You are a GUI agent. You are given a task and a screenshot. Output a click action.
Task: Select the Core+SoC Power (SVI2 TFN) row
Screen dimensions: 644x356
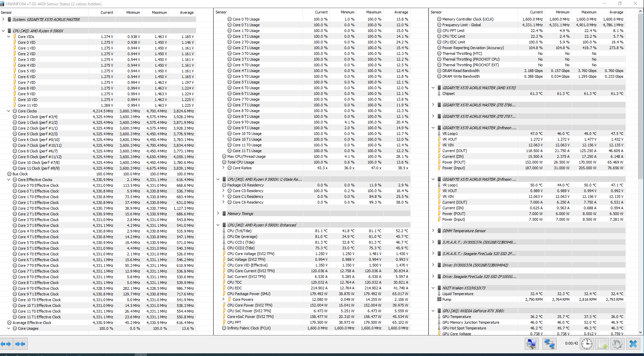point(312,317)
